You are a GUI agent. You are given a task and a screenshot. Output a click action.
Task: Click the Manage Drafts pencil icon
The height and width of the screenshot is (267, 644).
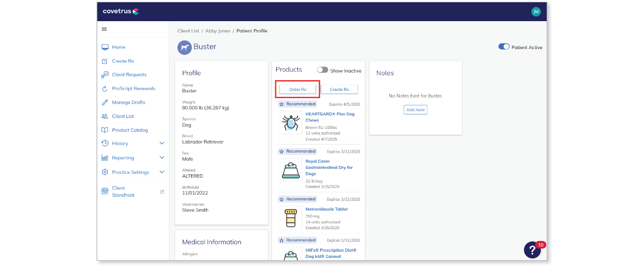[105, 103]
